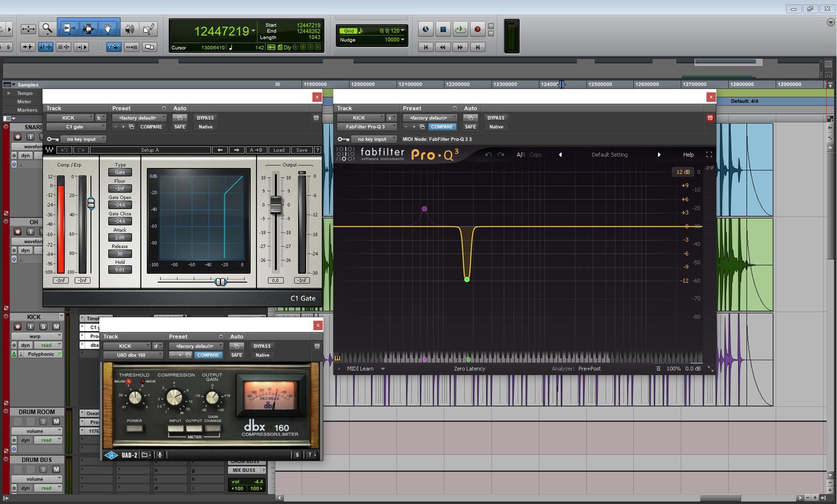Select the Zoomer tool in the toolbar

point(47,28)
